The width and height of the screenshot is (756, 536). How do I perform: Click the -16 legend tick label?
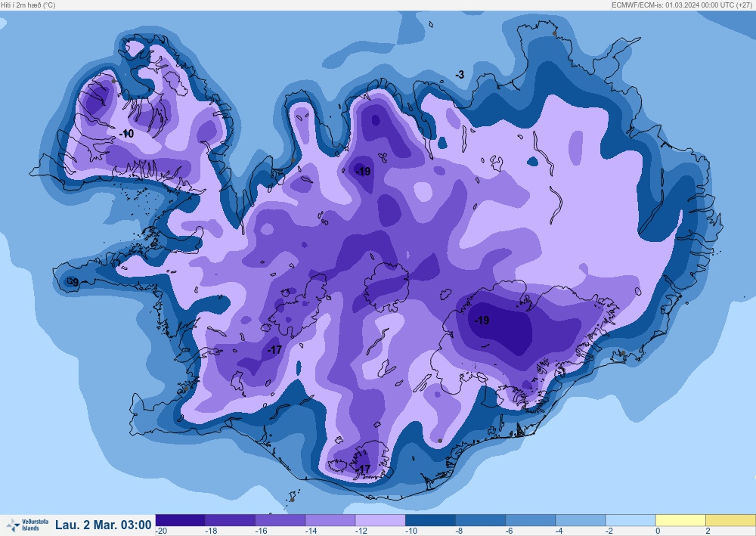(x=261, y=531)
